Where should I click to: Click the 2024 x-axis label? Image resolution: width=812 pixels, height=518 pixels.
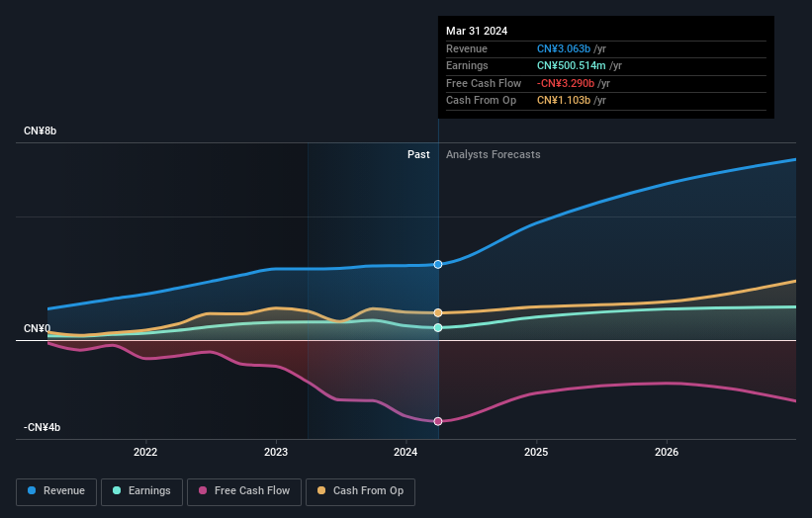406,452
